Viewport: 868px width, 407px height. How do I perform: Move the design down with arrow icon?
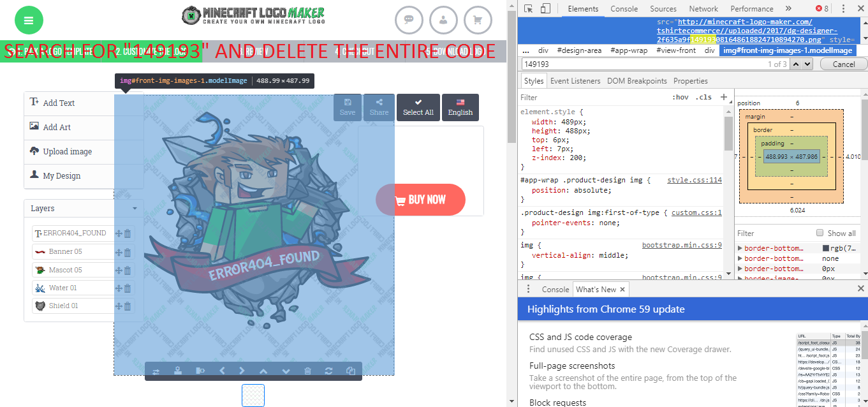click(286, 371)
